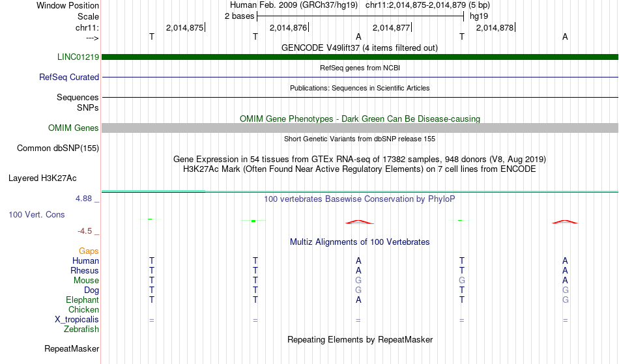Open GTEx Gene Expression in 54 tissues title
This screenshot has width=619, height=364.
[x=360, y=160]
